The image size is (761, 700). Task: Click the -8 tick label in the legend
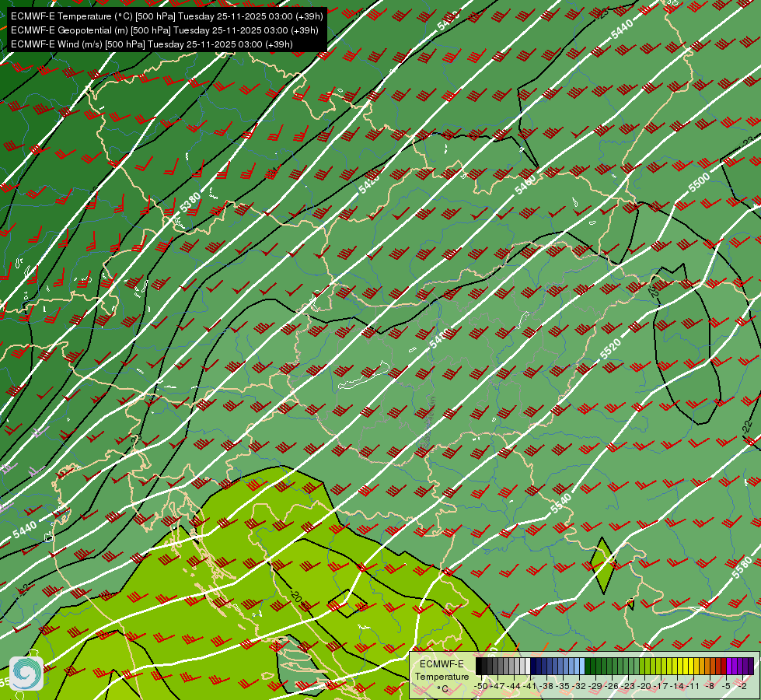coord(710,686)
